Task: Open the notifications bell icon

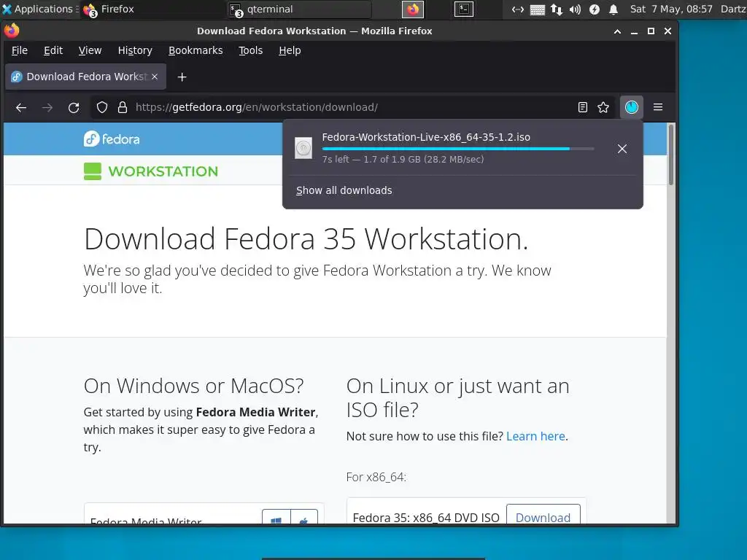Action: [x=614, y=9]
